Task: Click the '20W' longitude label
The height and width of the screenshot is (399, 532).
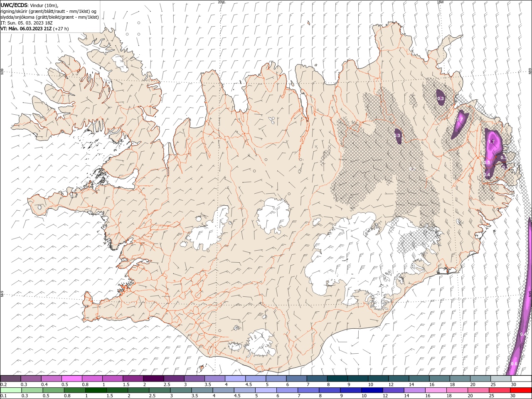Action: pyautogui.click(x=221, y=2)
